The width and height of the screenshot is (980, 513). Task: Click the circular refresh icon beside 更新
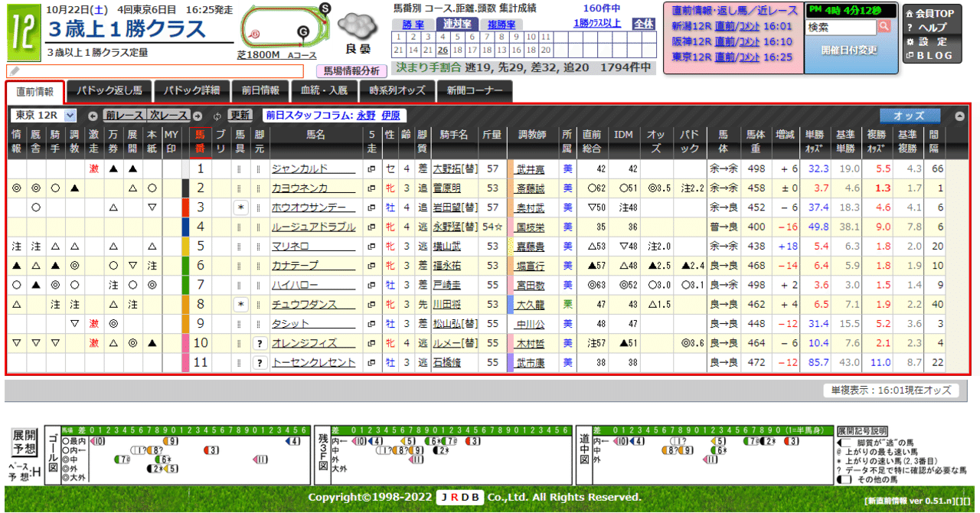[x=217, y=115]
